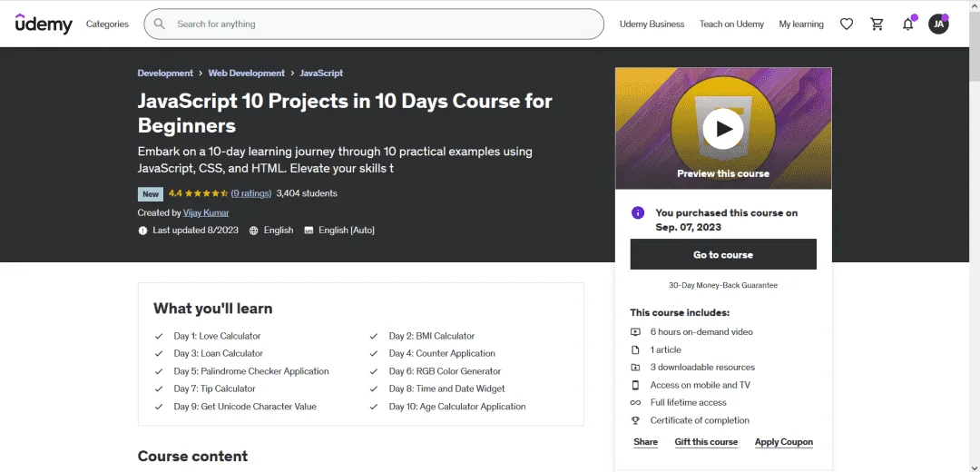Screen dimensions: 980x472
Task: Click the Day 3: Loan Calculator text
Action: click(x=218, y=353)
